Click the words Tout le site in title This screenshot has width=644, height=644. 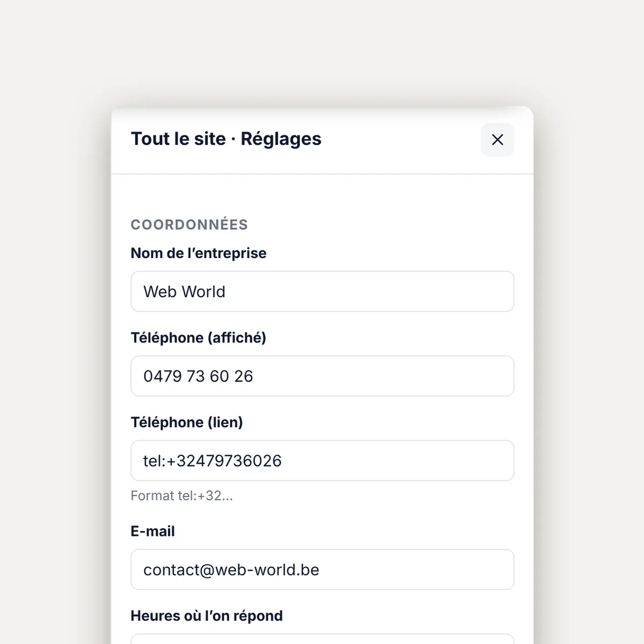pos(178,138)
